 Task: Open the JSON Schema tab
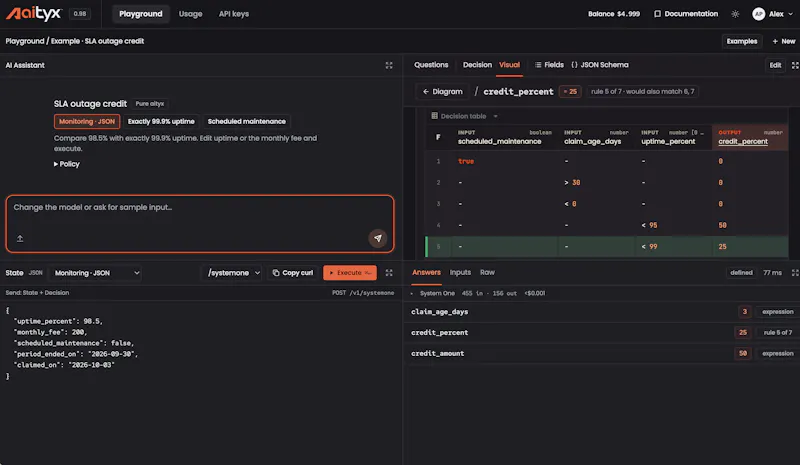(599, 65)
